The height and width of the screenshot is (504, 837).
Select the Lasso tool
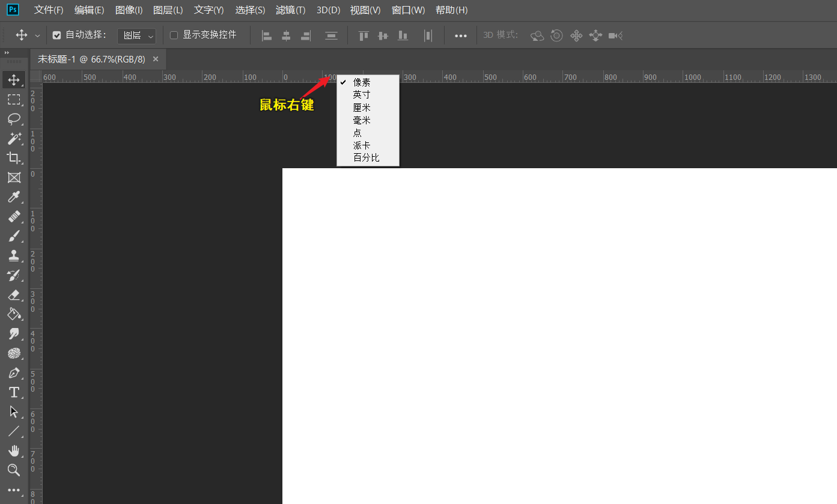coord(14,119)
